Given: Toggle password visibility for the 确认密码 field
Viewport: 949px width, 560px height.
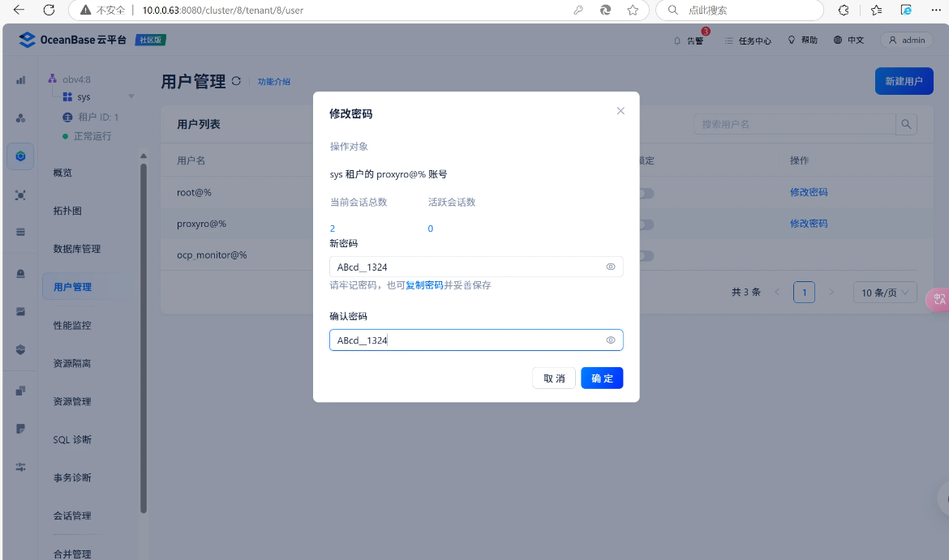Looking at the screenshot, I should [610, 340].
